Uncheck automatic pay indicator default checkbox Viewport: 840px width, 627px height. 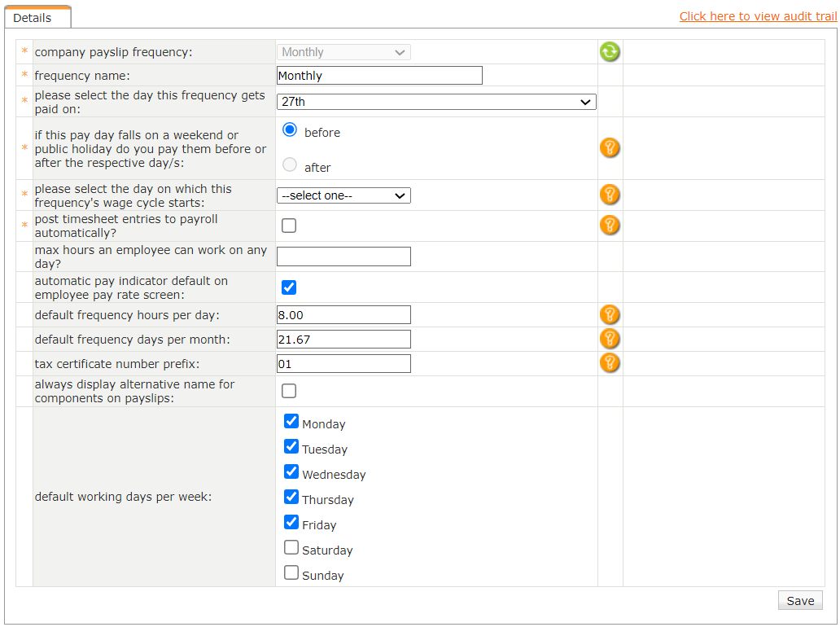click(289, 287)
